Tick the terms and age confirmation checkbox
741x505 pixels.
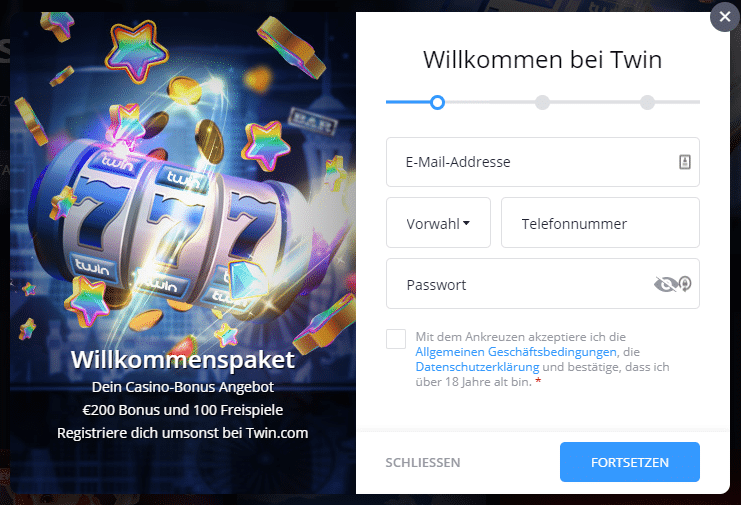tap(396, 339)
